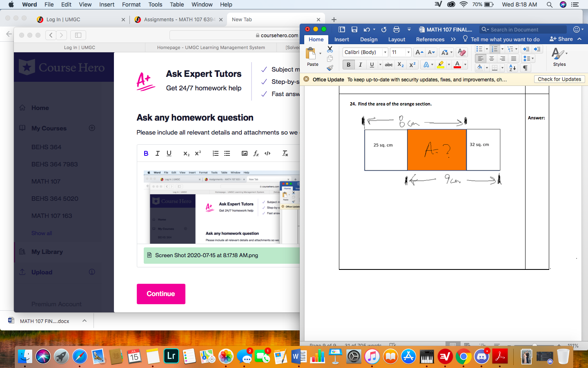Increase font size with the large A icon
The image size is (588, 368).
pyautogui.click(x=419, y=52)
